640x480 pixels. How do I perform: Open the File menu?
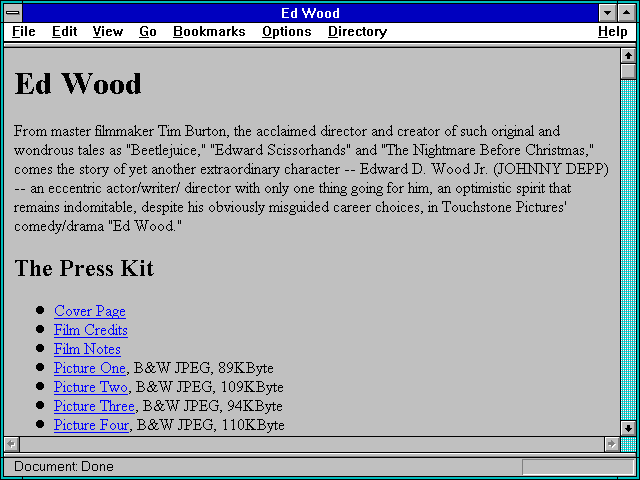tap(24, 31)
